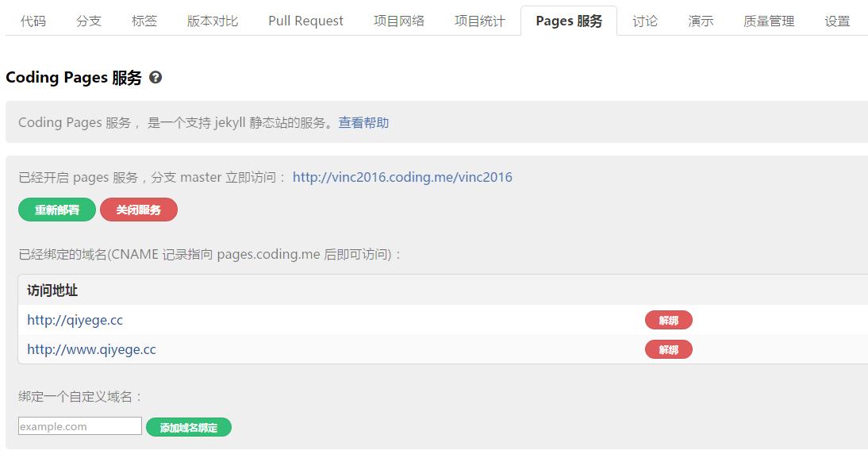Go to 质量管理
Image resolution: width=868 pixels, height=458 pixels.
click(767, 21)
